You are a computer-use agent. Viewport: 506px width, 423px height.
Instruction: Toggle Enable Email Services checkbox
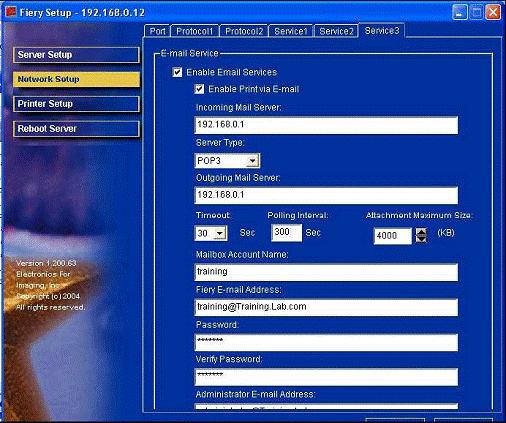[177, 72]
